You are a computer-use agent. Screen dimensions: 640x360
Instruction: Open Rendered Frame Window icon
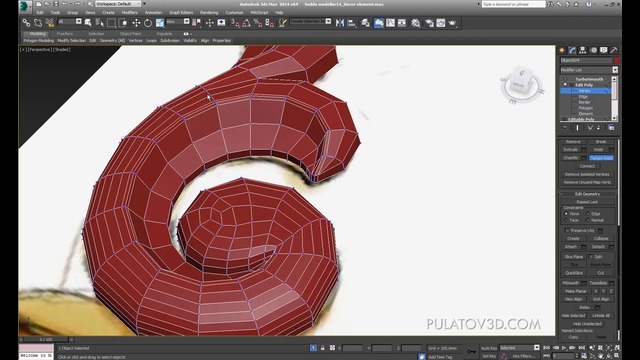440,23
